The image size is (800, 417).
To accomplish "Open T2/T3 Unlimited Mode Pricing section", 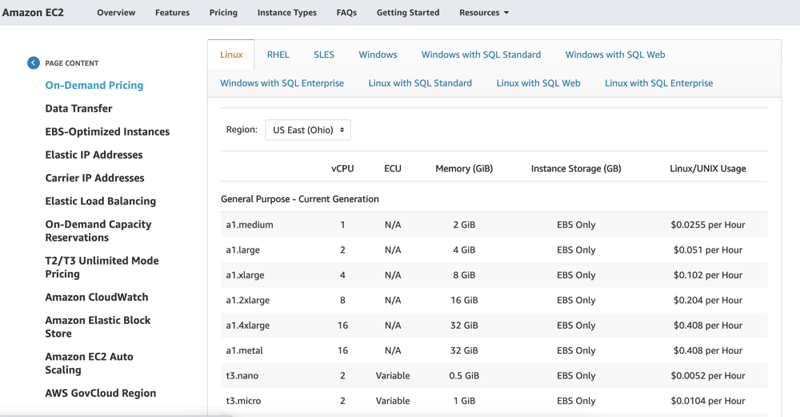I will [x=102, y=267].
